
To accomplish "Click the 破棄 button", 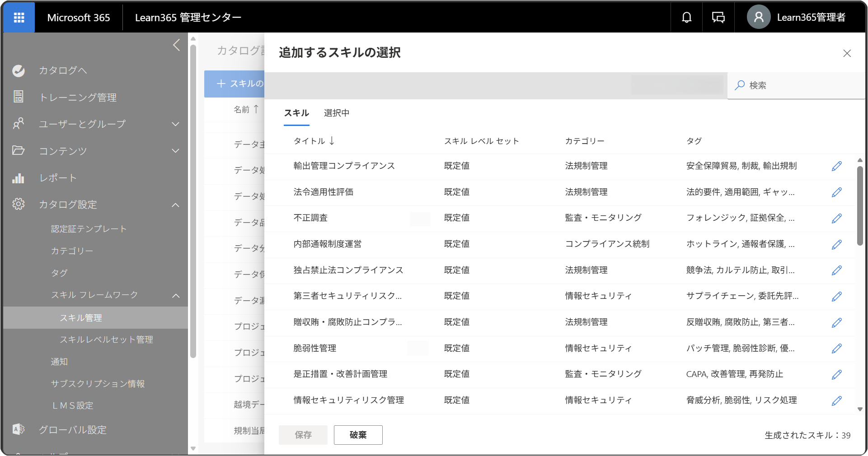I will (x=358, y=435).
